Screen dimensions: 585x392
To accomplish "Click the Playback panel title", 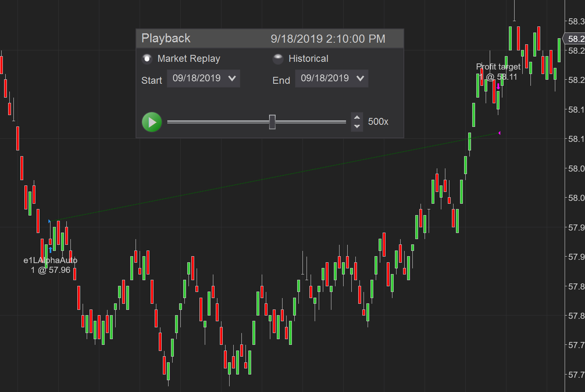I will [x=166, y=39].
